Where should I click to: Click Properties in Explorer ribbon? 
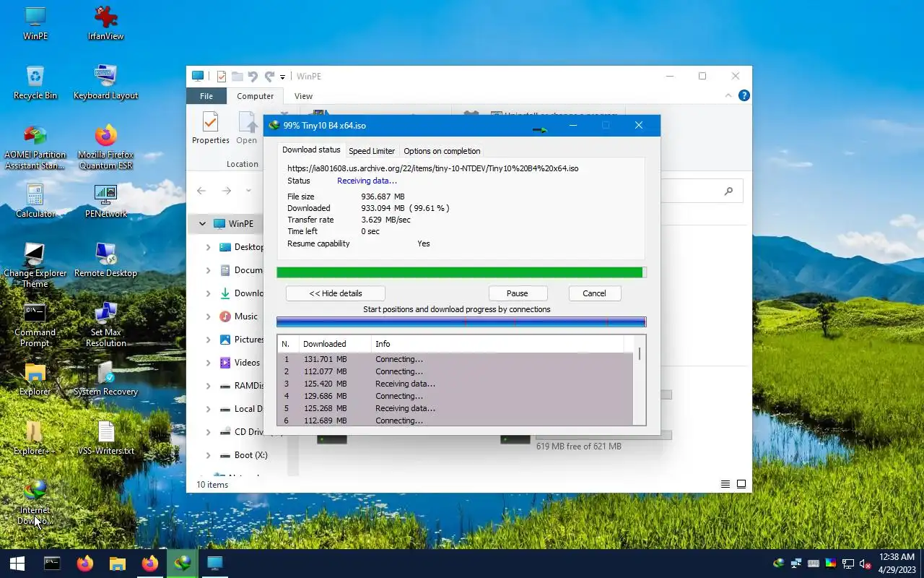[211, 128]
